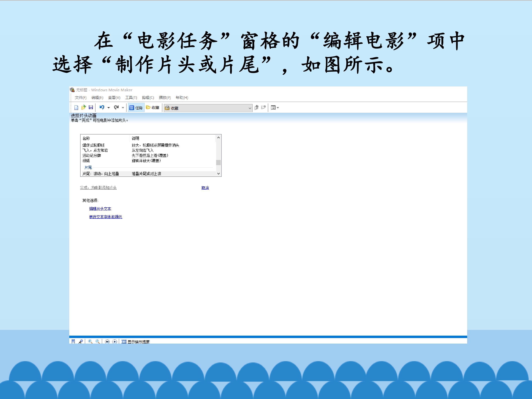
Task: Click the Narrate Timeline microphone icon
Action: (x=81, y=342)
